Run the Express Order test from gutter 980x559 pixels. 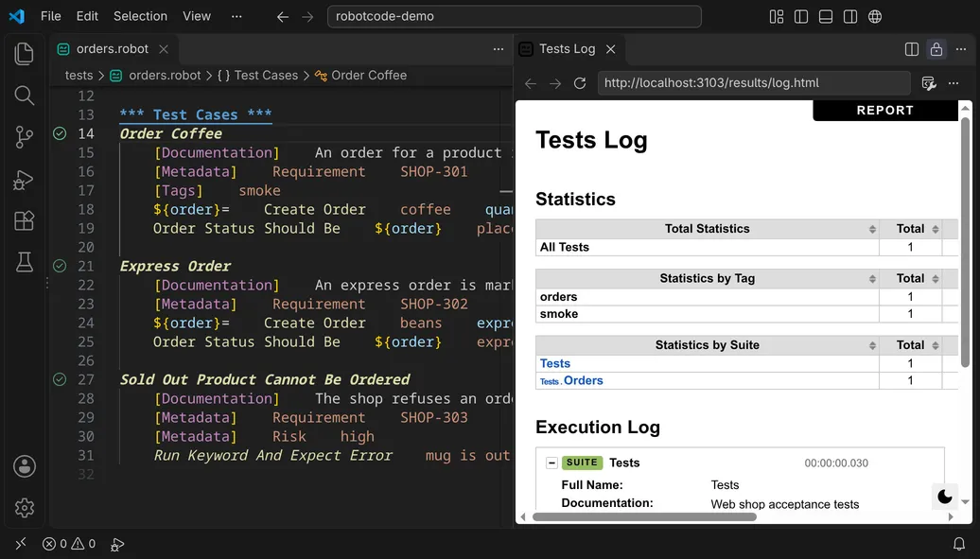point(60,267)
